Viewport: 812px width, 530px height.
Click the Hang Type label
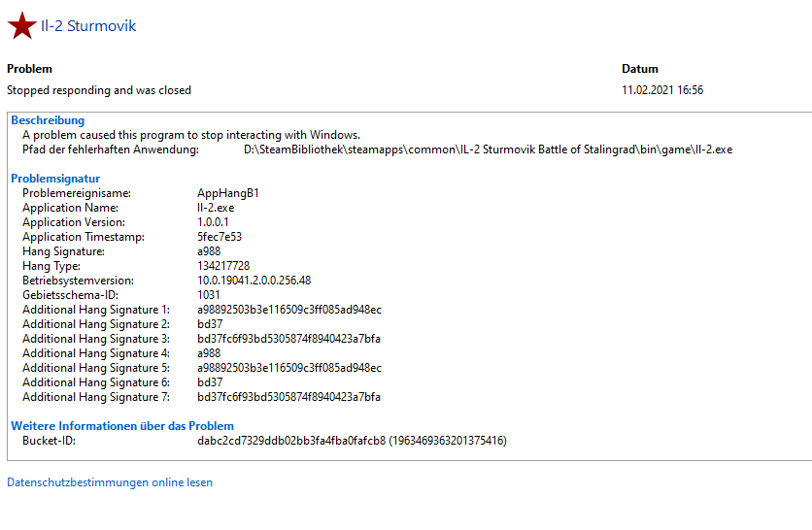[x=51, y=266]
